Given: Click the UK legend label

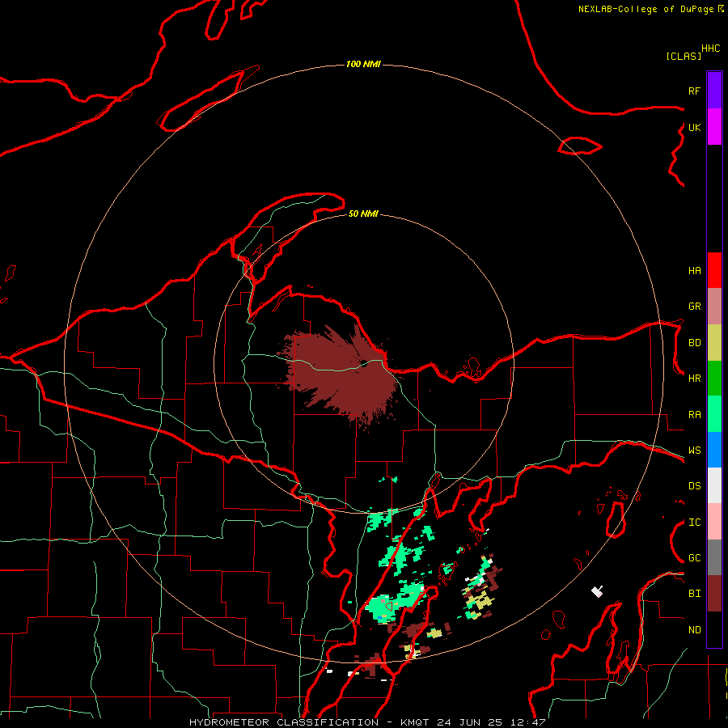Looking at the screenshot, I should click(694, 127).
